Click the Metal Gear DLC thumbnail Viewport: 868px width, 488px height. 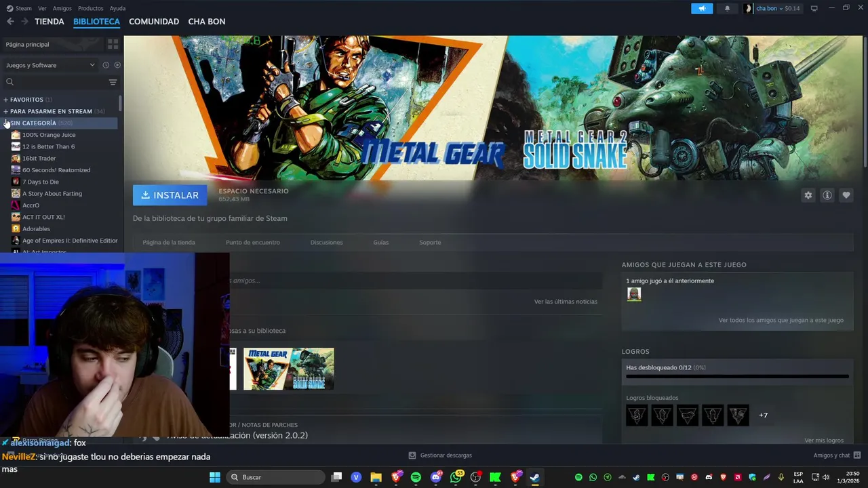[289, 369]
